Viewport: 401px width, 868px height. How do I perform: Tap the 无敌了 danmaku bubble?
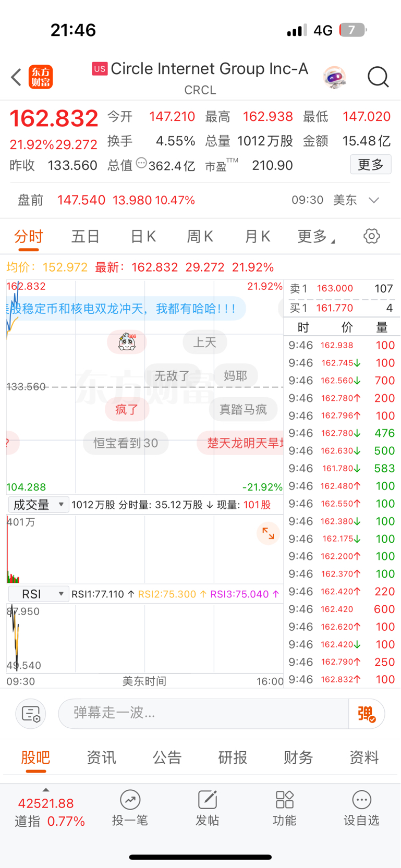(x=172, y=375)
